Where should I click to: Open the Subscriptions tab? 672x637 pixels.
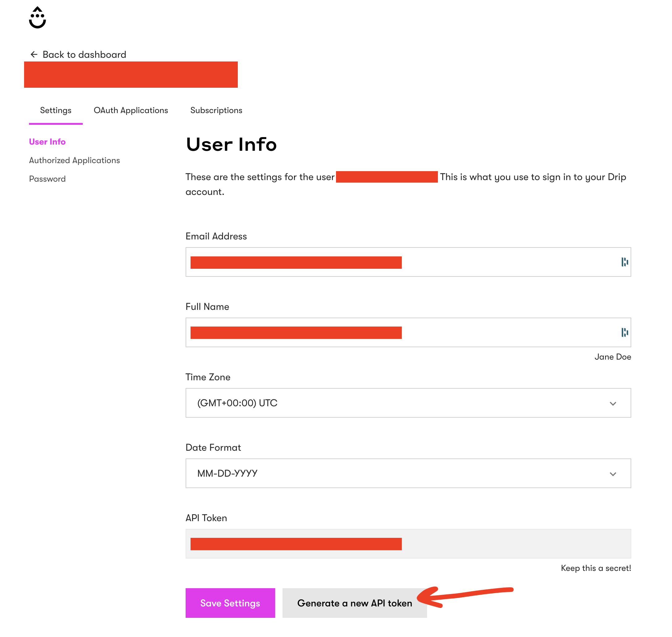(216, 110)
